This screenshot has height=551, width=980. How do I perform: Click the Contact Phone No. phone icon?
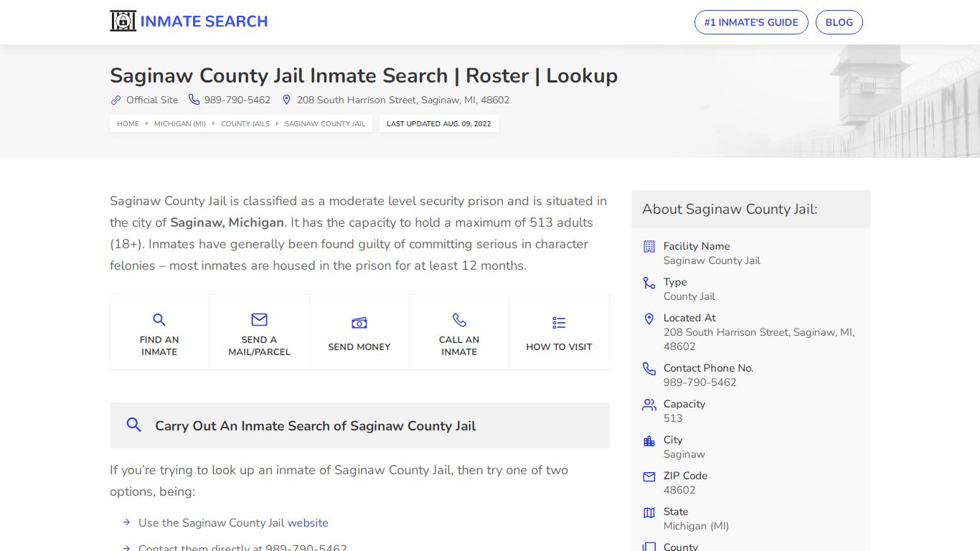coord(649,369)
